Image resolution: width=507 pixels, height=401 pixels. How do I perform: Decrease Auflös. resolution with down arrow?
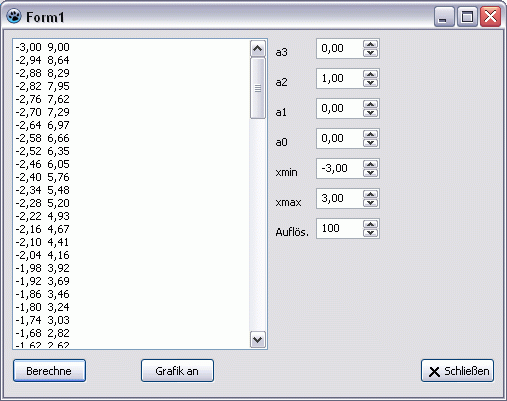coord(370,233)
